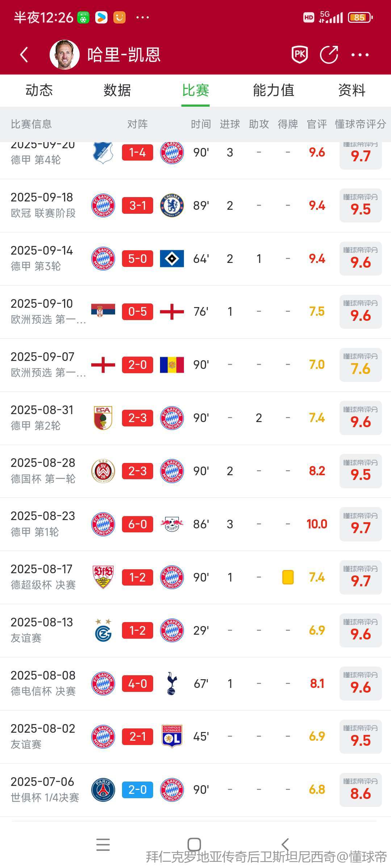Tap Chelsea club crest icon
The image size is (391, 868).
172,205
